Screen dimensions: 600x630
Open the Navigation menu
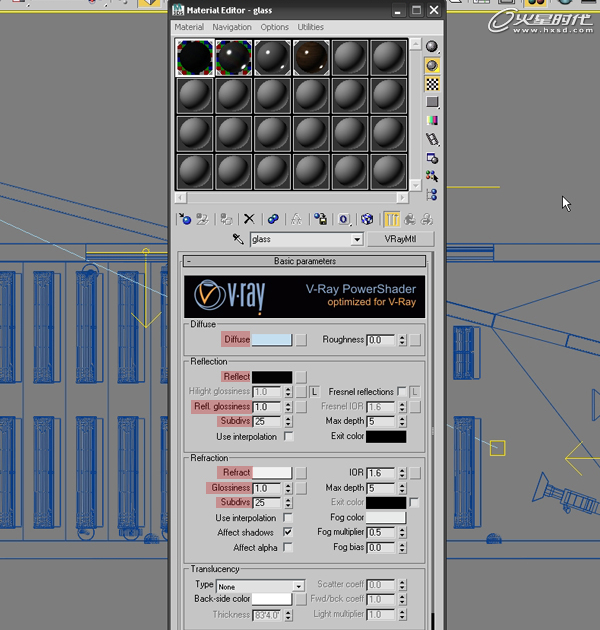pyautogui.click(x=232, y=27)
